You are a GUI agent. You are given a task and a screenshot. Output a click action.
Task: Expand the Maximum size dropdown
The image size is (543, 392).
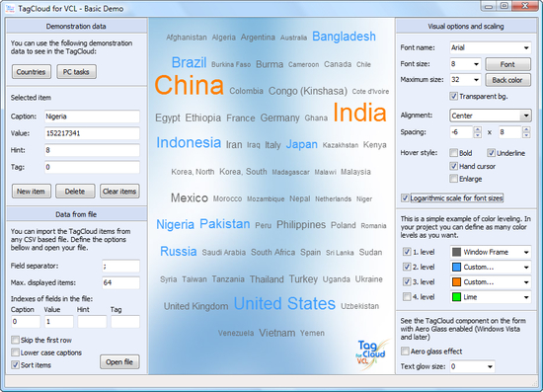[x=476, y=80]
